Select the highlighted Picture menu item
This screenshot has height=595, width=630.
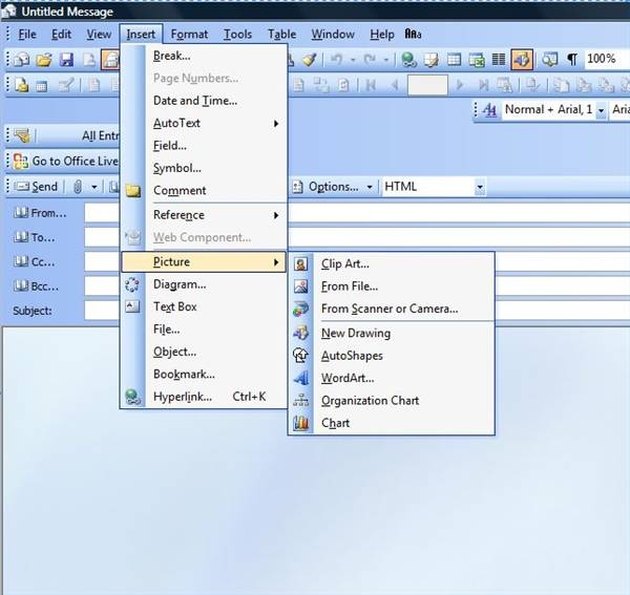(204, 262)
